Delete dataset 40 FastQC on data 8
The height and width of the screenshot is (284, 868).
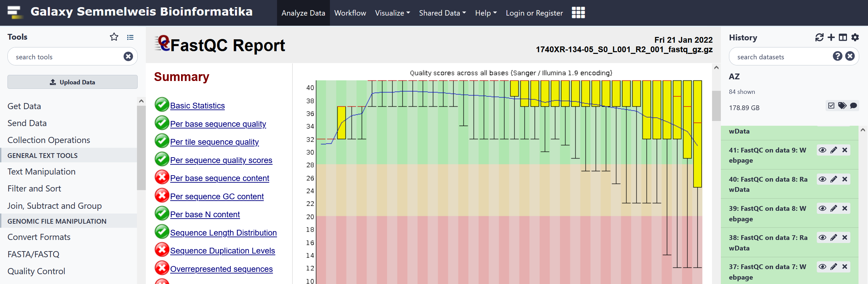(x=845, y=179)
